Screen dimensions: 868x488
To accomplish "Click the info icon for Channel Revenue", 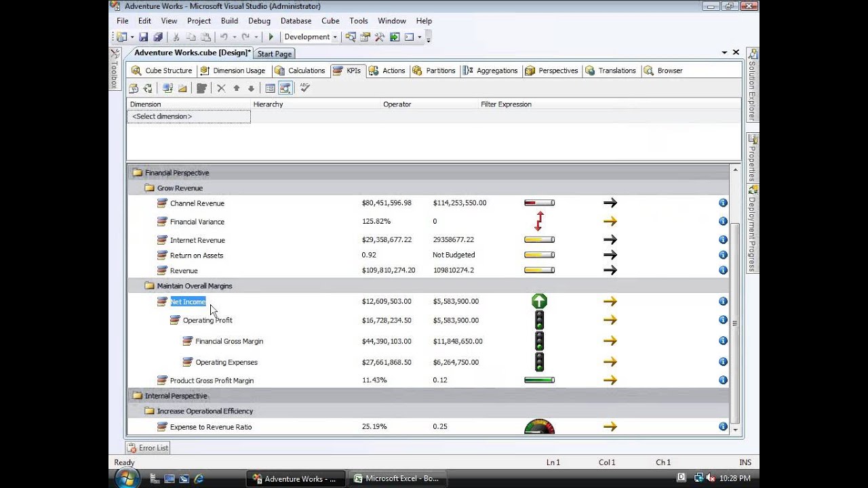I will click(723, 203).
